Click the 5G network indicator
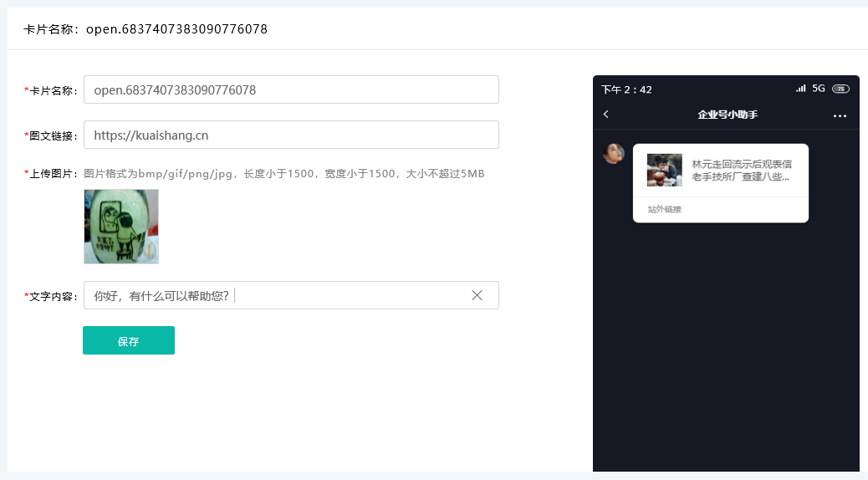The image size is (868, 480). [819, 89]
